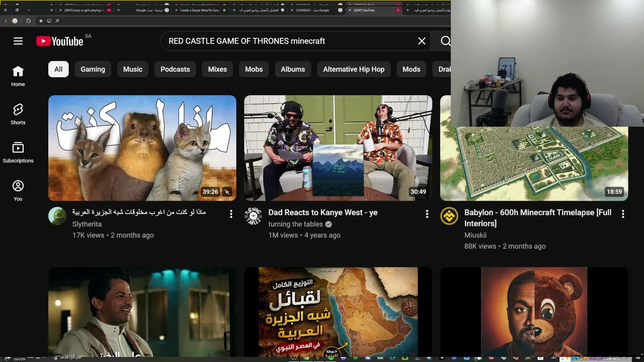Switch to the boys vs girls playing browser tab
Image resolution: width=644 pixels, height=362 pixels.
(86, 10)
